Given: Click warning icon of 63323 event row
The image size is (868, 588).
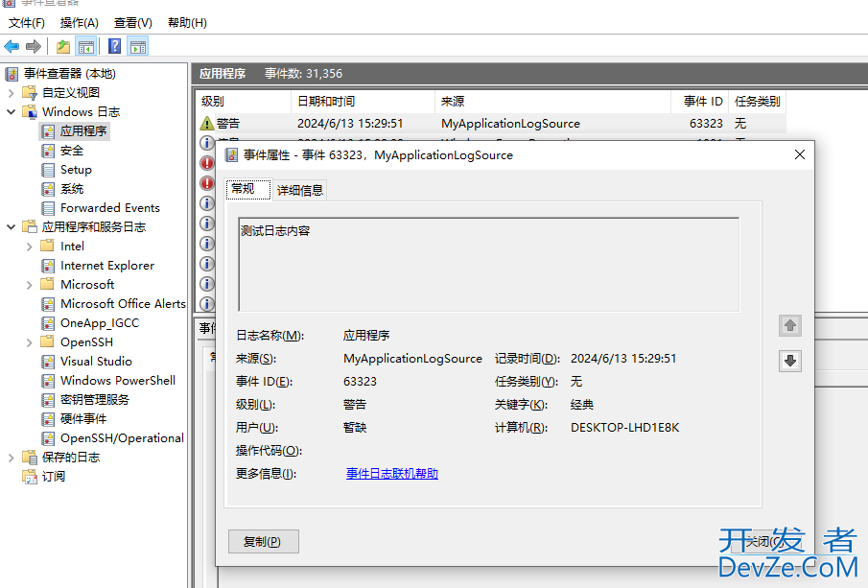Looking at the screenshot, I should click(x=206, y=124).
